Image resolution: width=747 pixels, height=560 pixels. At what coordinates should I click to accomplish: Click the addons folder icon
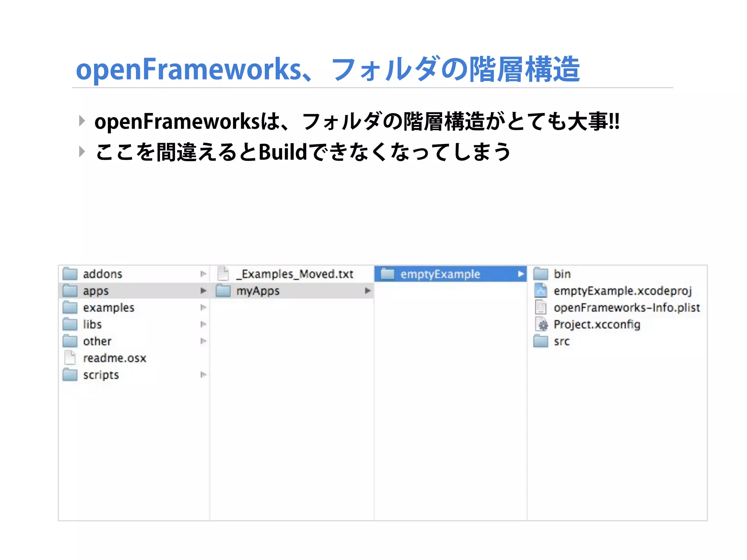point(70,274)
